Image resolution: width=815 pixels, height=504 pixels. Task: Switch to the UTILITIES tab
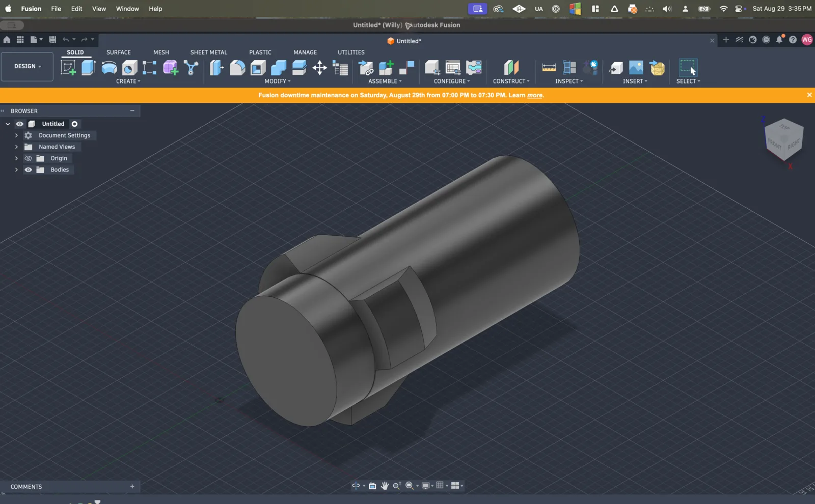pyautogui.click(x=351, y=52)
